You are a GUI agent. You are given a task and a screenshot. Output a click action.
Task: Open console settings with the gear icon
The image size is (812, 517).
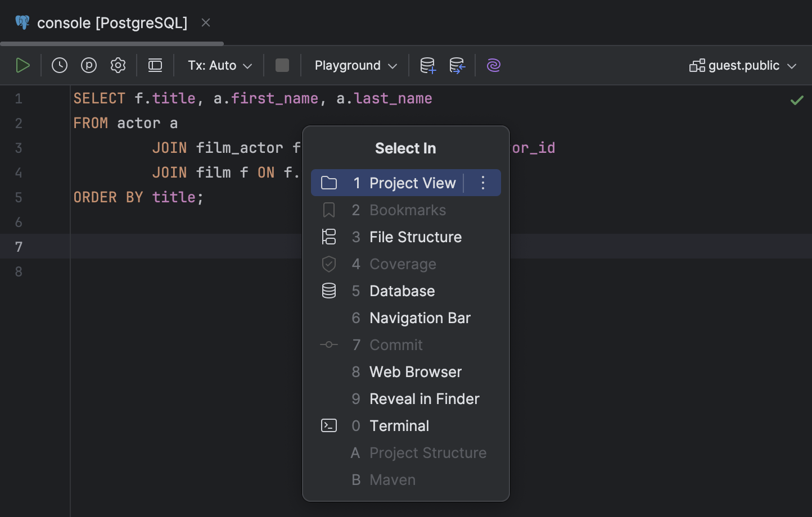pyautogui.click(x=118, y=65)
